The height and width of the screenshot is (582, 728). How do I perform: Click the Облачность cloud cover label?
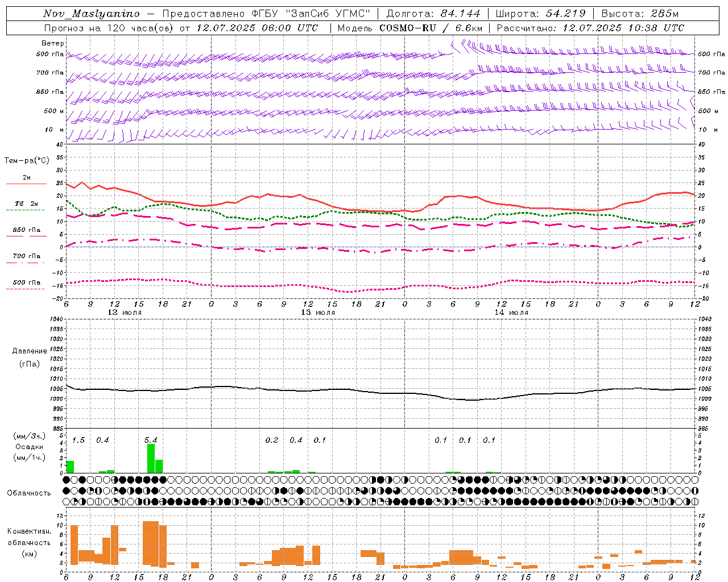coord(29,493)
